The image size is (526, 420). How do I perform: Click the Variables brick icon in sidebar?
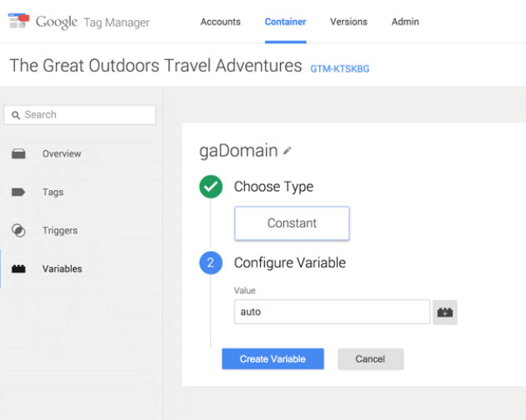pyautogui.click(x=18, y=268)
